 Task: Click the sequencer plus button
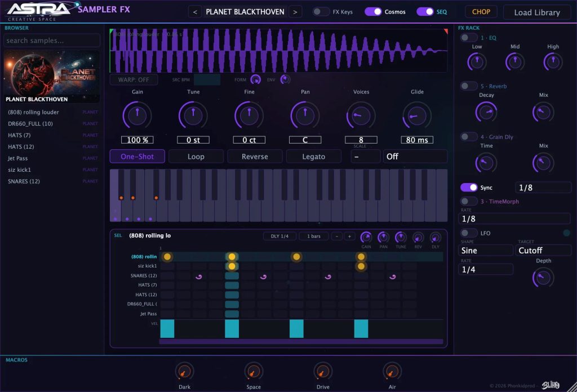click(x=349, y=236)
